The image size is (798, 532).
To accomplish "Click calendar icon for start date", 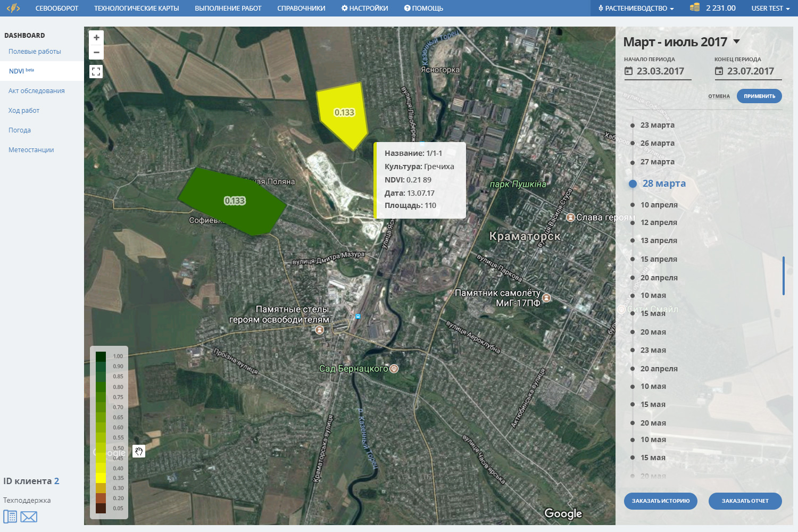I will 629,71.
